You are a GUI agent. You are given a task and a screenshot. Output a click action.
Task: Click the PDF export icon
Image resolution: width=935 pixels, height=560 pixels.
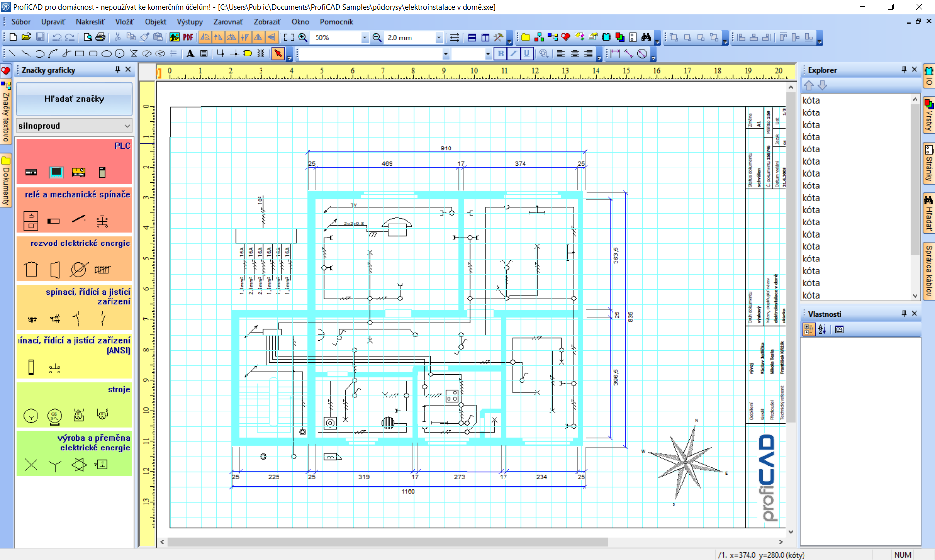point(188,37)
